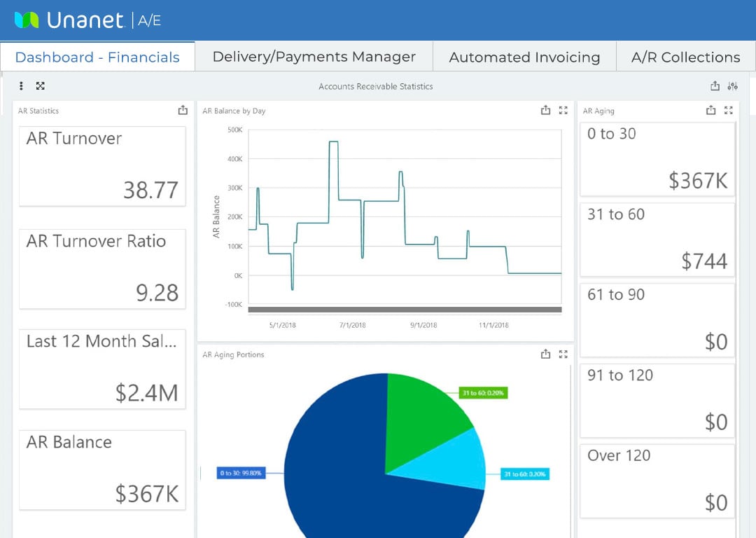Click the -100K axis value
The height and width of the screenshot is (538, 756).
[x=234, y=305]
